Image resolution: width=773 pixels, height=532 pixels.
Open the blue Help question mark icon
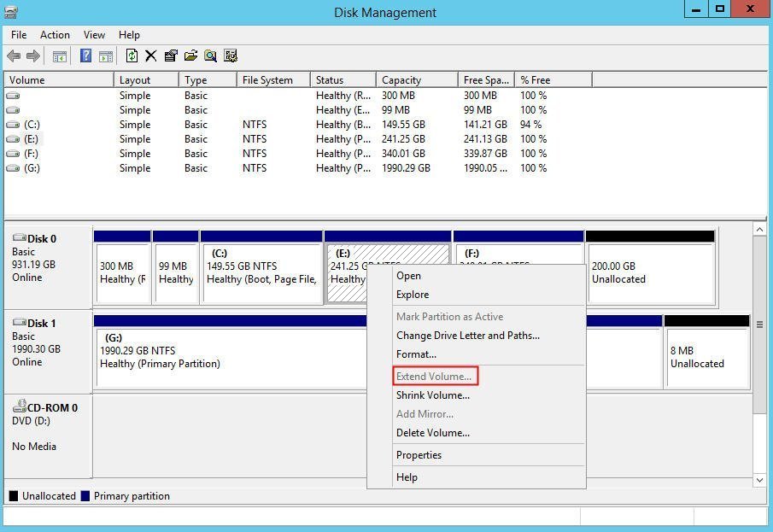click(x=85, y=56)
